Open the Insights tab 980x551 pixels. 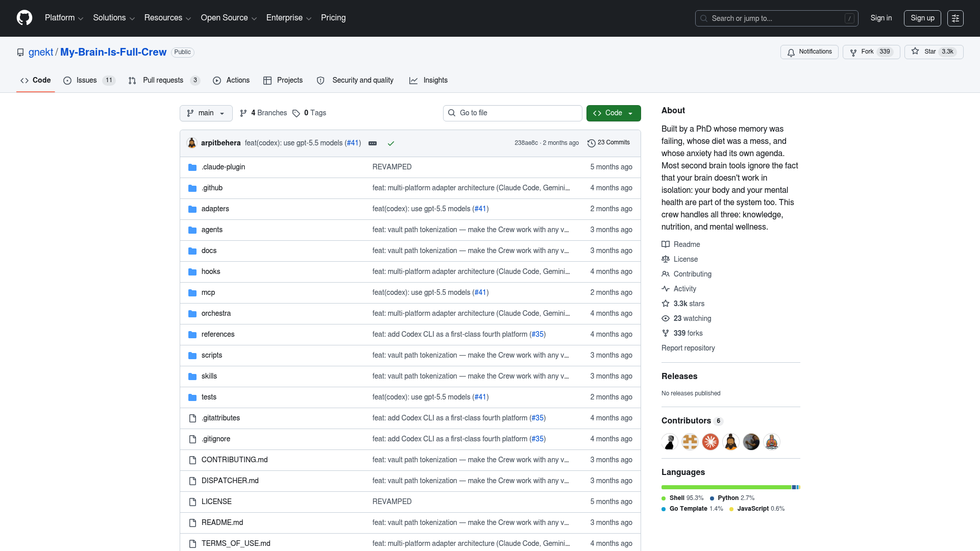click(x=429, y=81)
